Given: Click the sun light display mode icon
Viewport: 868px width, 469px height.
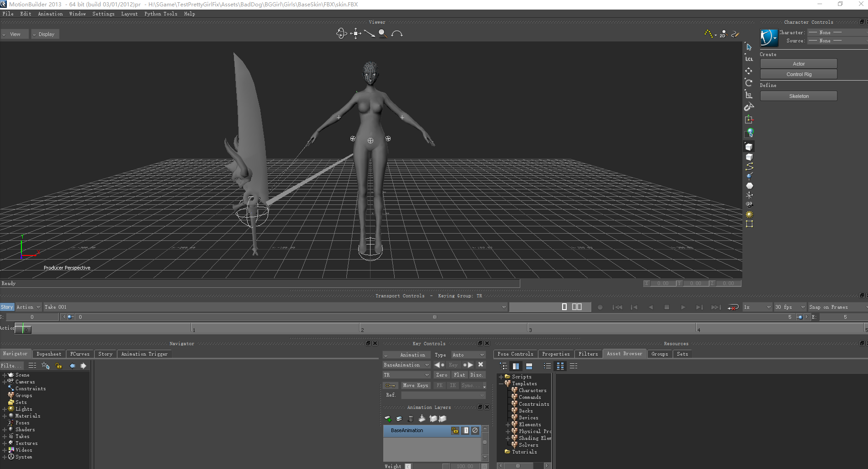Looking at the screenshot, I should [750, 214].
